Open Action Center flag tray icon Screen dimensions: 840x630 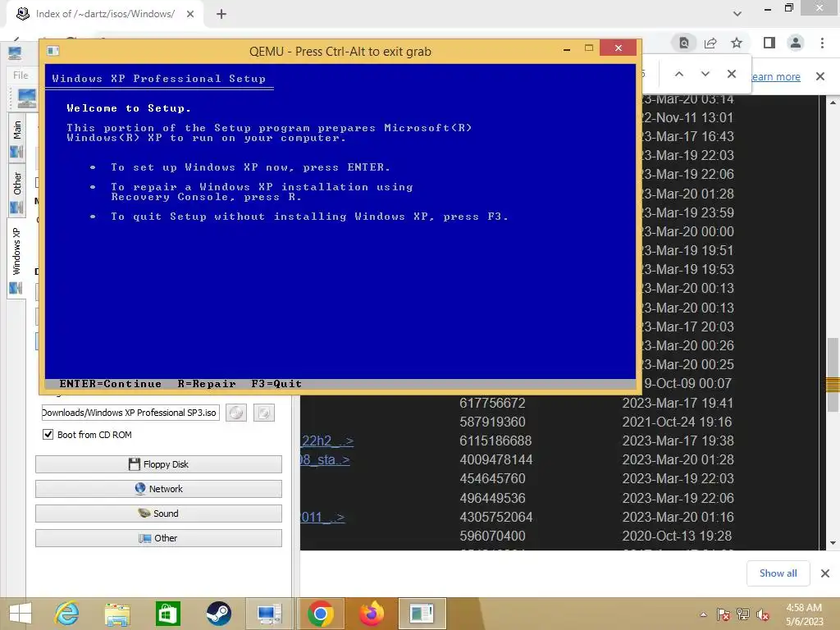point(723,614)
